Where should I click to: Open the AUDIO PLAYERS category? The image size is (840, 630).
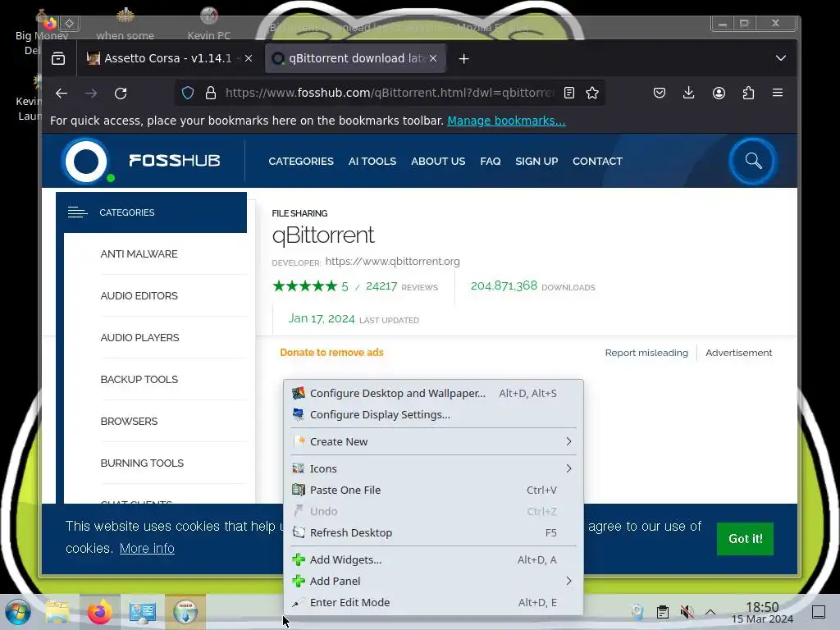click(139, 337)
